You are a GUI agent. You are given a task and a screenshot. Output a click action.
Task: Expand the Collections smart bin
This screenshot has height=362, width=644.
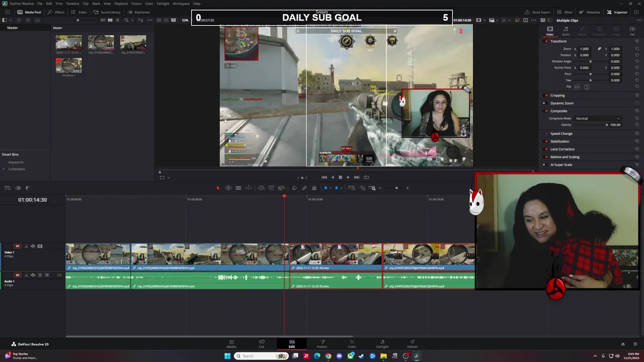(x=4, y=169)
